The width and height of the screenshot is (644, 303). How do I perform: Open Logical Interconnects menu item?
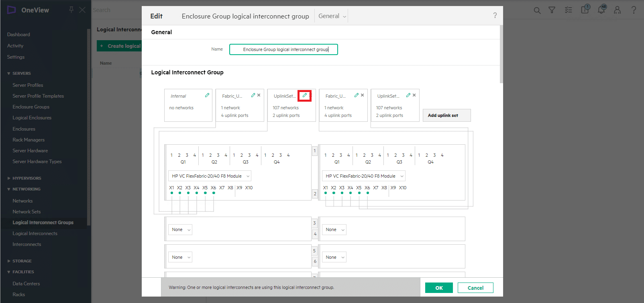point(35,233)
